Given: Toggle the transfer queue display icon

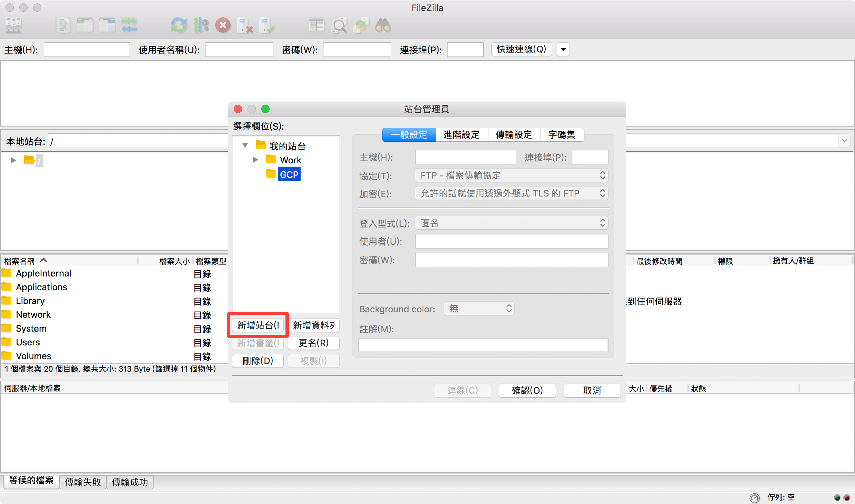Looking at the screenshot, I should (x=129, y=26).
